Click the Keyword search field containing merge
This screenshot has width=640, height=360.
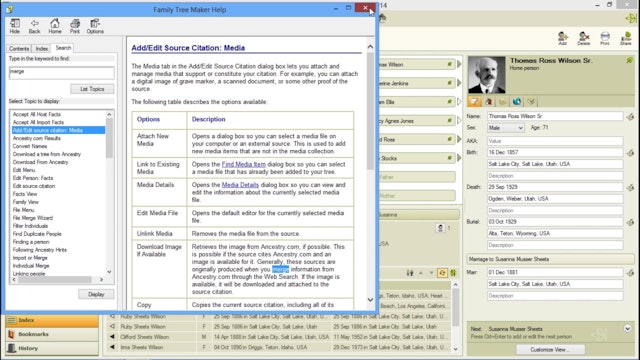click(x=62, y=73)
